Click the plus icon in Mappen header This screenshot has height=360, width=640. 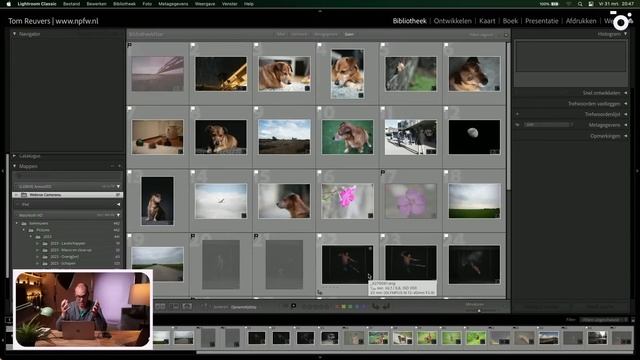pyautogui.click(x=120, y=166)
